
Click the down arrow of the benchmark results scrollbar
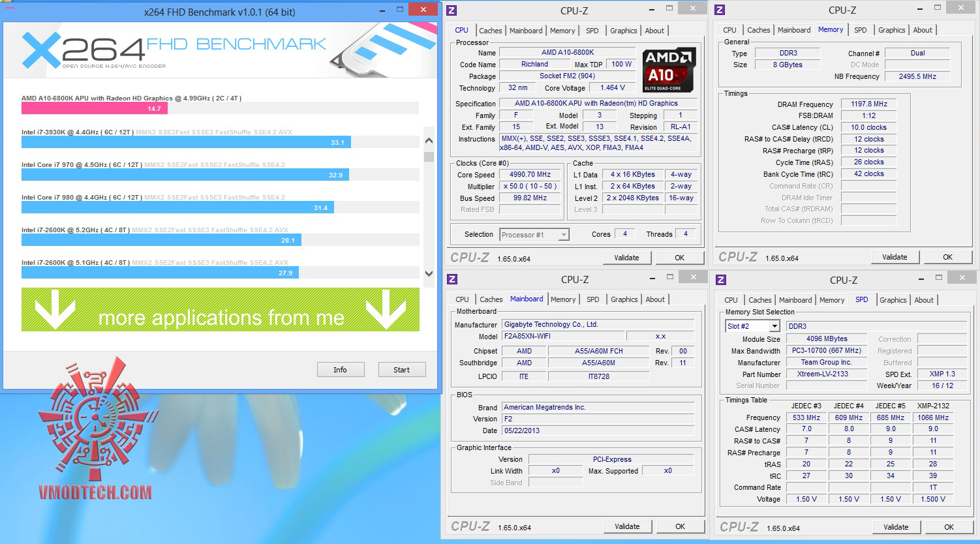tap(429, 273)
